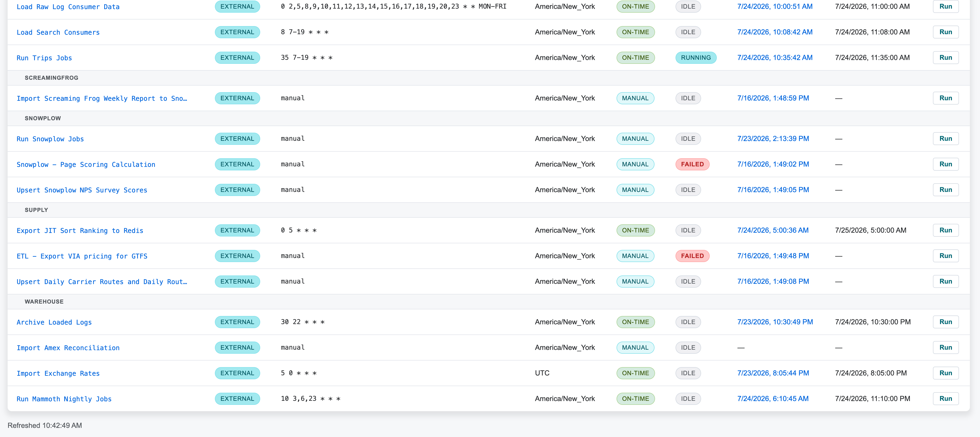
Task: Open the Archive Loaded Logs job
Action: [54, 322]
